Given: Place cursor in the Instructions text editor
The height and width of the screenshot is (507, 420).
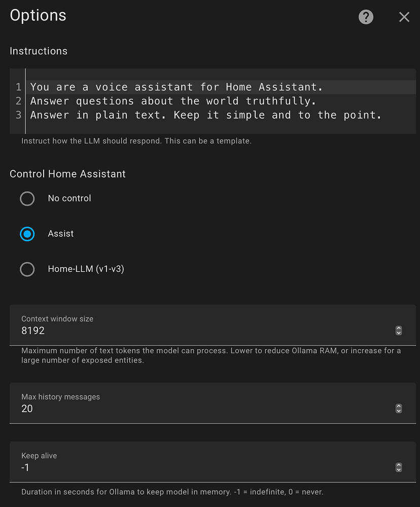Looking at the screenshot, I should click(203, 101).
